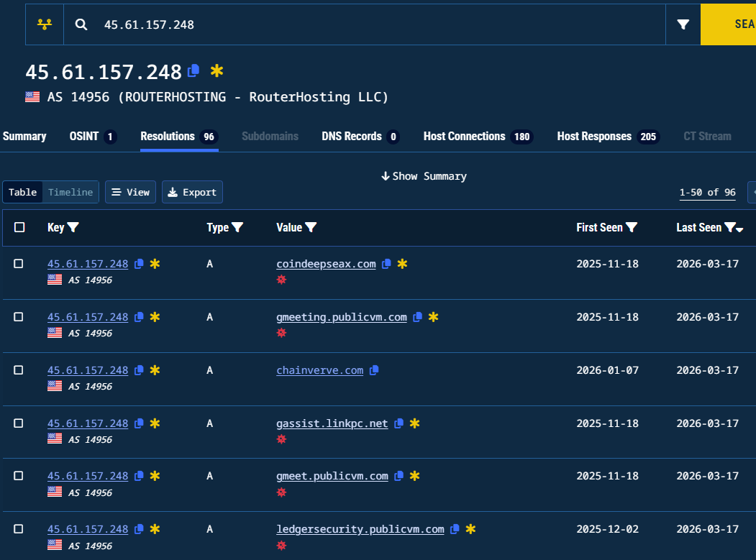This screenshot has width=756, height=560.
Task: Click the Show Summary link
Action: 424,175
